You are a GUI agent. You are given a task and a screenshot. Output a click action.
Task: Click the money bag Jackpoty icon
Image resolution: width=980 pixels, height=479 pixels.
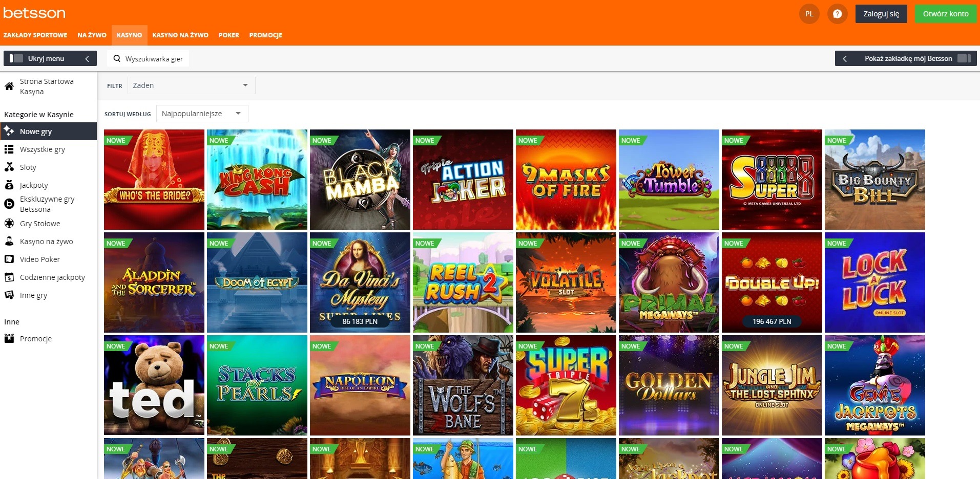pos(9,185)
